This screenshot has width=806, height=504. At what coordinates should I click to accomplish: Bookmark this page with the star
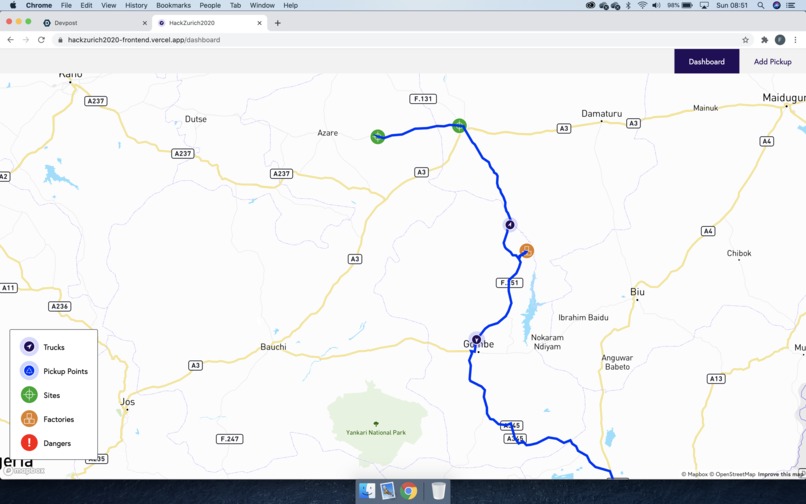point(745,40)
